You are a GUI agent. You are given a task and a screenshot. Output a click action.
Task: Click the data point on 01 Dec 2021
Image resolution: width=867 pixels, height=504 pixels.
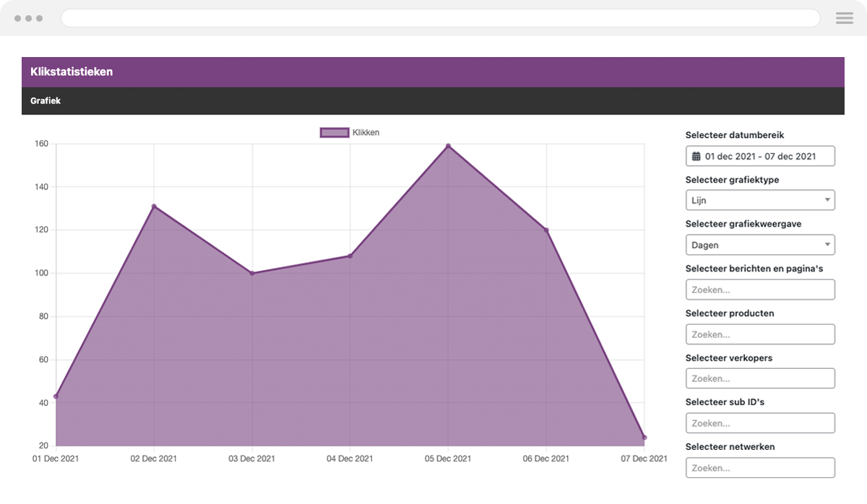tap(55, 396)
